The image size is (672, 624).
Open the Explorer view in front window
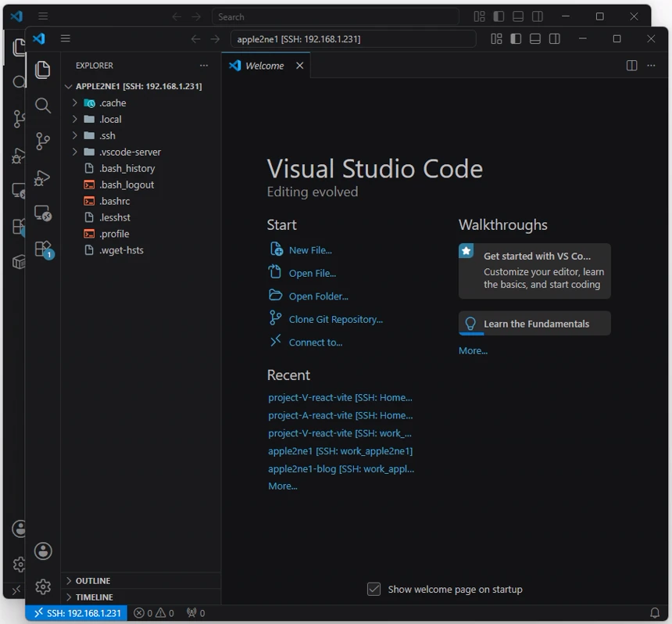42,70
